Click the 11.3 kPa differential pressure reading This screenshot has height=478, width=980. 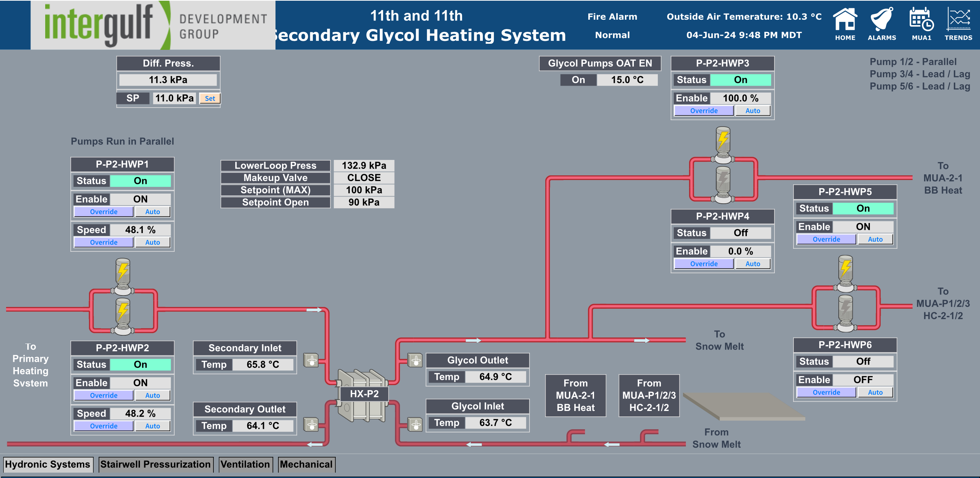(x=168, y=80)
